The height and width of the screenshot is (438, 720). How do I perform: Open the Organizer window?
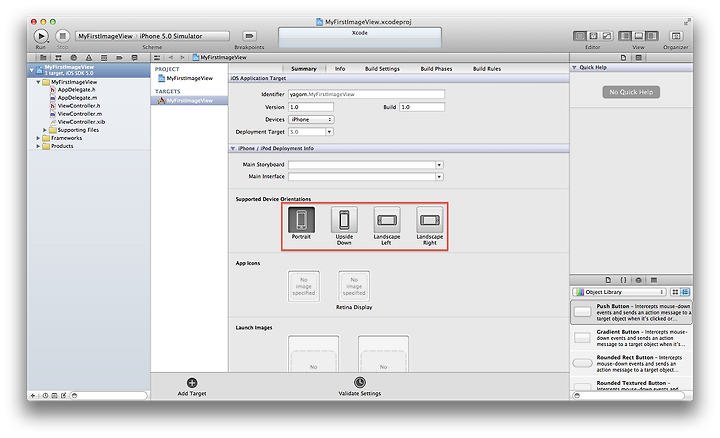point(675,36)
